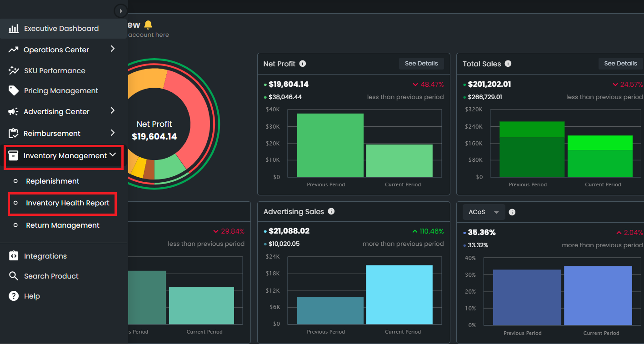Click the Search Product magnifier icon
The width and height of the screenshot is (644, 344).
click(13, 276)
